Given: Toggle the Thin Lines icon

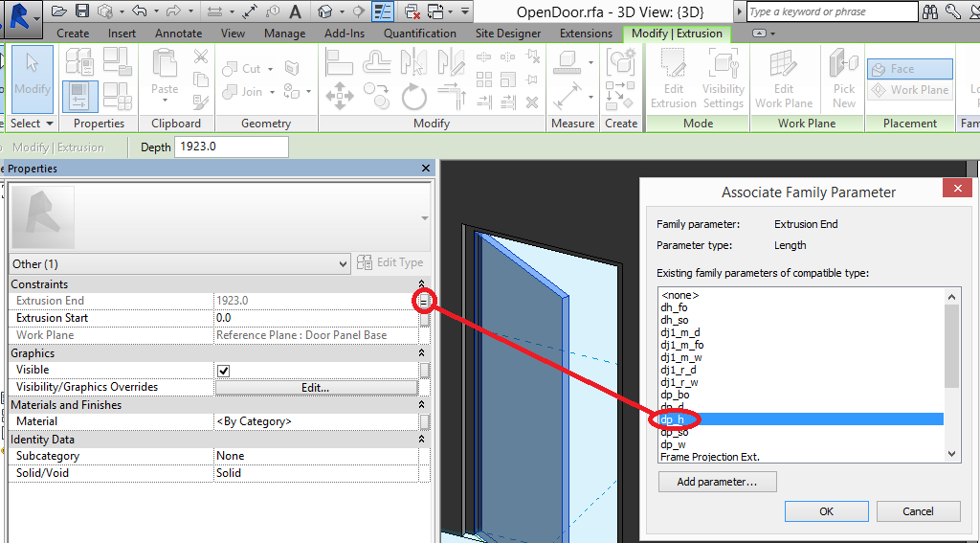Looking at the screenshot, I should point(382,11).
